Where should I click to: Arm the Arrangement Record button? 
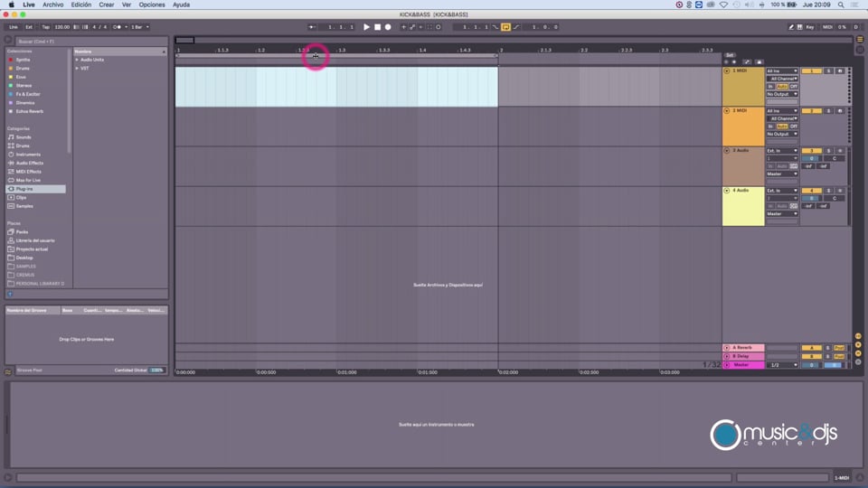(x=388, y=26)
